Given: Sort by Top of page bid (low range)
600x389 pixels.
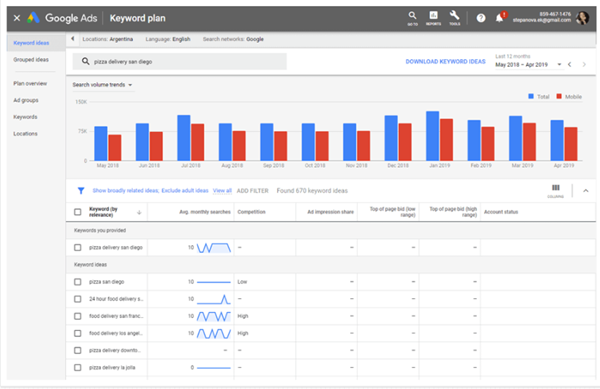Looking at the screenshot, I should point(393,212).
